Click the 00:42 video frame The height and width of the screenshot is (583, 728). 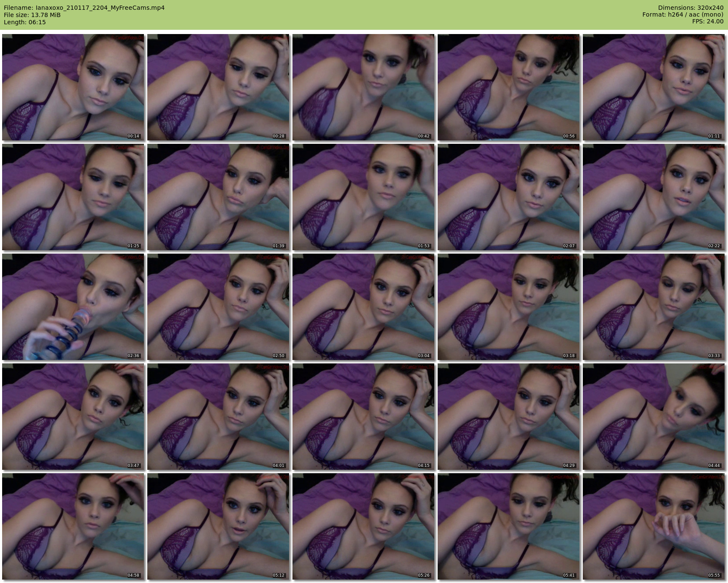coord(363,87)
